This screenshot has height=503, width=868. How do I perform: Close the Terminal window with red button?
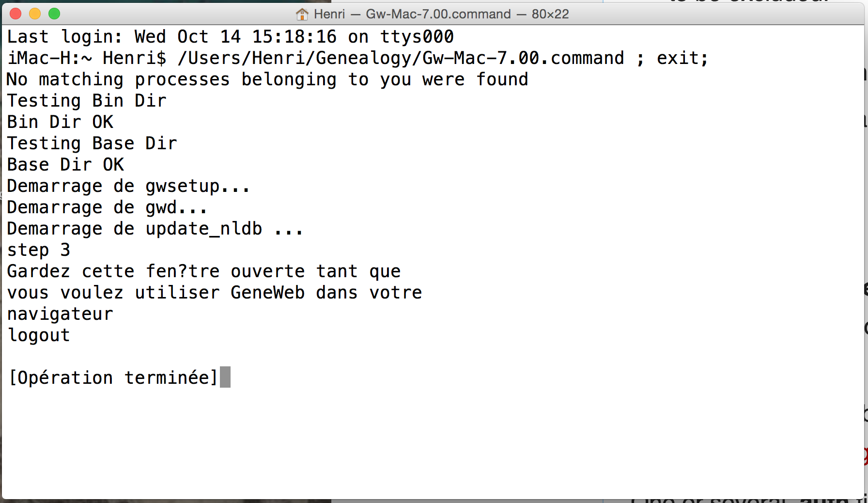(x=15, y=14)
